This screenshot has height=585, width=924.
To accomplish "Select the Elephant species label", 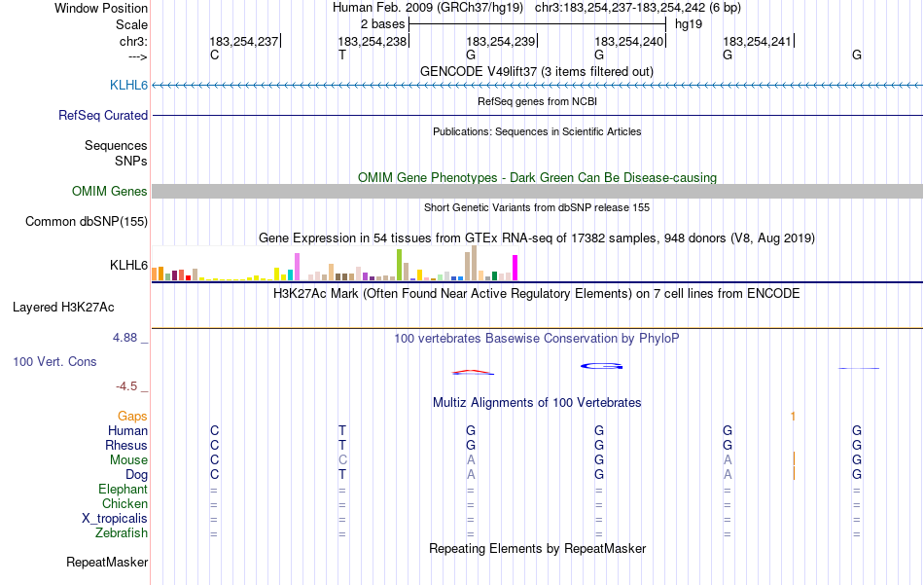I will click(x=124, y=489).
